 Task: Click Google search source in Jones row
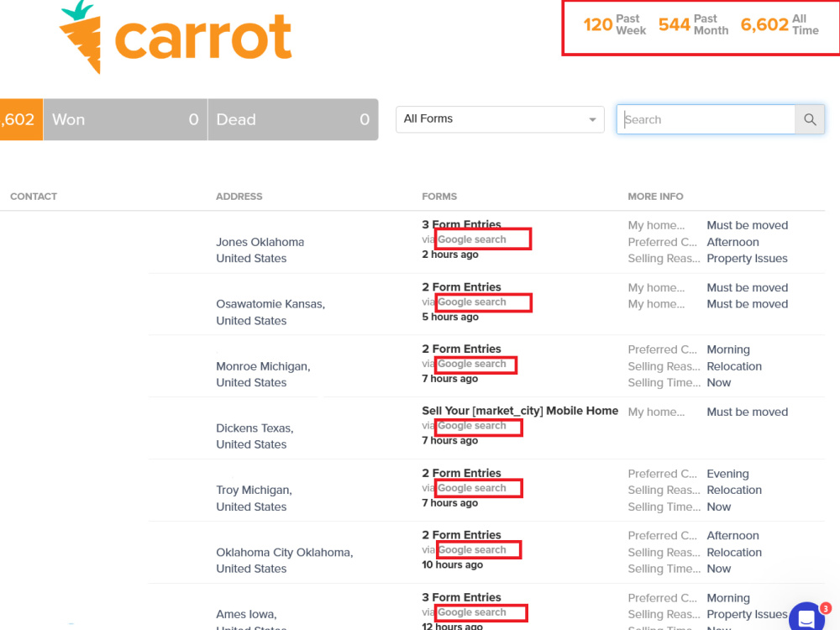(471, 239)
